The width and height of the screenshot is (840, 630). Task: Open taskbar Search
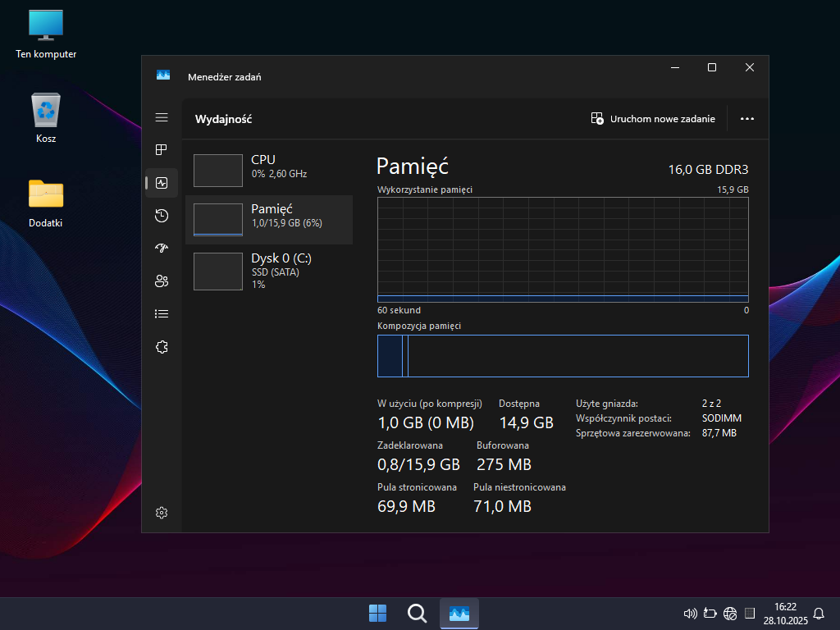coord(417,614)
